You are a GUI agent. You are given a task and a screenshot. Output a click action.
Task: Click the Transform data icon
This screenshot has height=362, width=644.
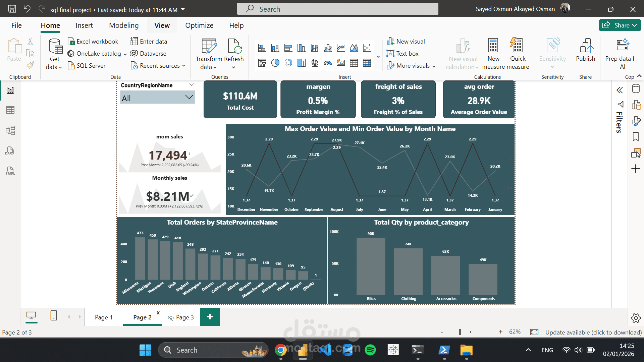(209, 46)
